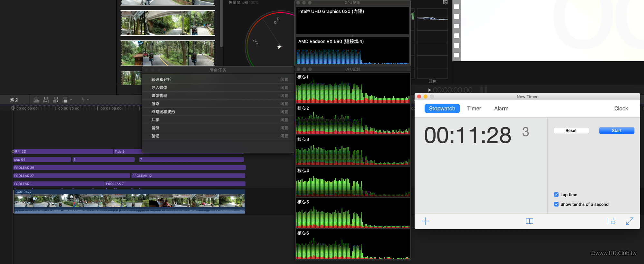
Task: Click the split view book icon in timer window
Action: pos(529,221)
